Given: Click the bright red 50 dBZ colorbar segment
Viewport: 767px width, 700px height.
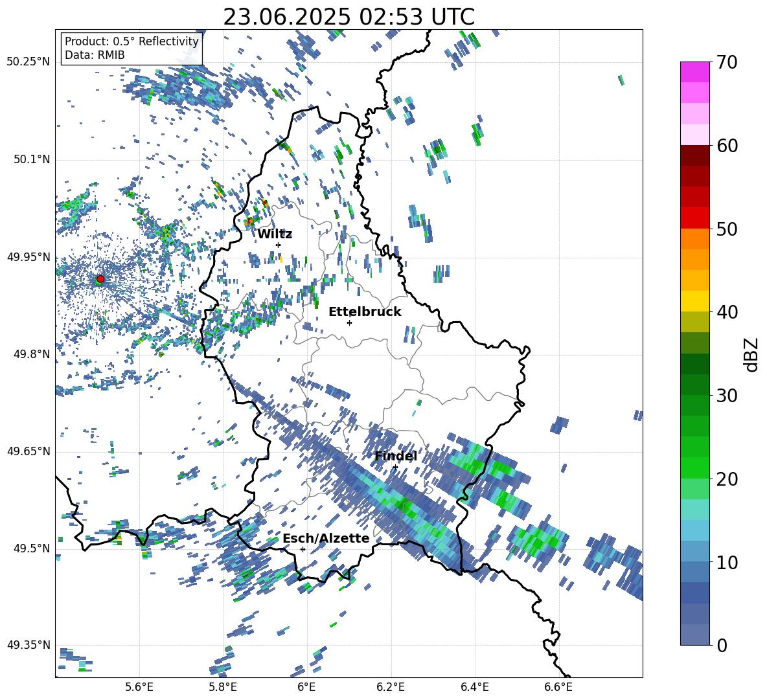Looking at the screenshot, I should click(695, 218).
